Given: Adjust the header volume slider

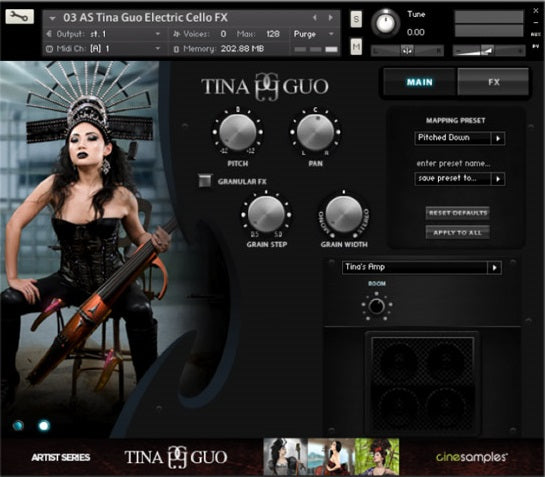Looking at the screenshot, I should 489,51.
